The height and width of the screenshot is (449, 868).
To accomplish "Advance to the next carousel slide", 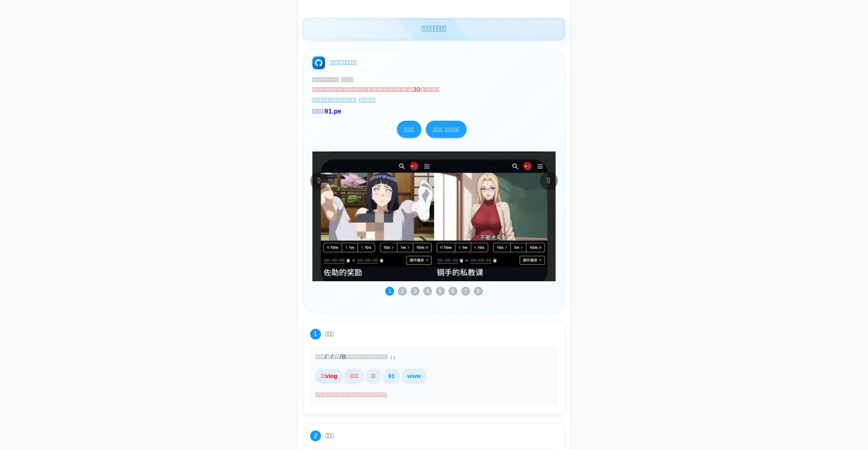I will (549, 181).
